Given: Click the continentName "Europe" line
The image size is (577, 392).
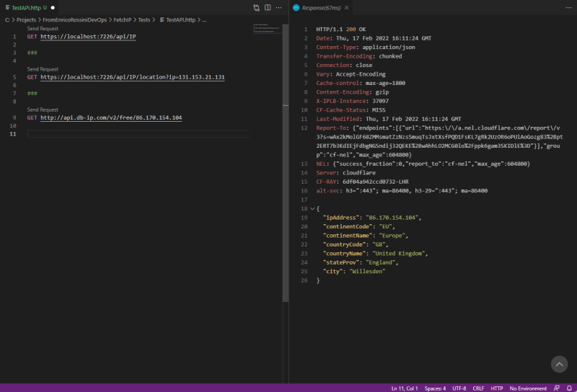Looking at the screenshot, I should [x=366, y=236].
